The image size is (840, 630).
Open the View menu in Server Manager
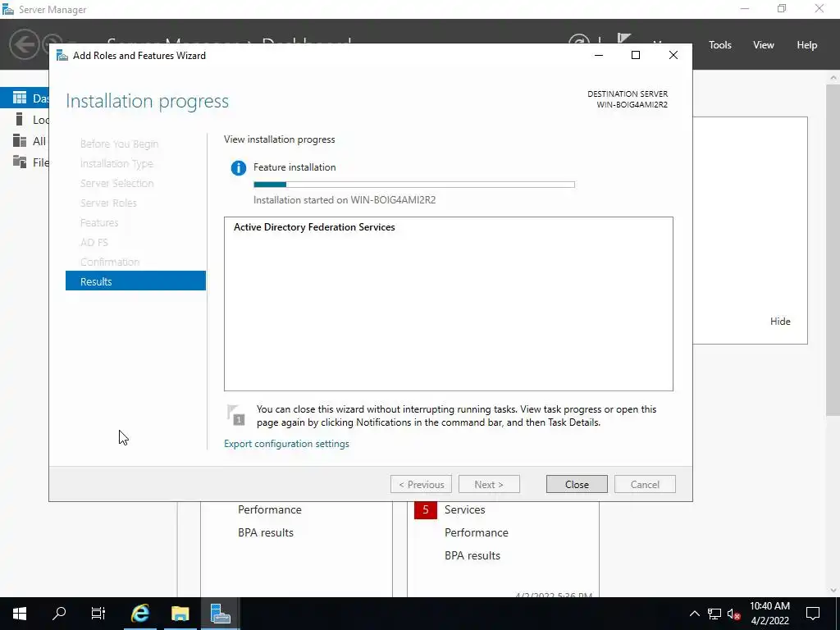click(x=764, y=45)
